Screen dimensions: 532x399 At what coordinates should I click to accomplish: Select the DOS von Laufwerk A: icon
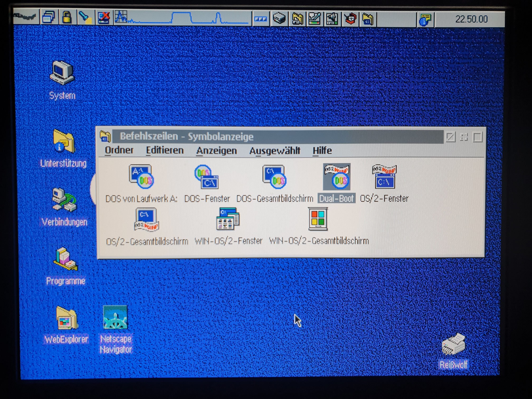pos(141,177)
